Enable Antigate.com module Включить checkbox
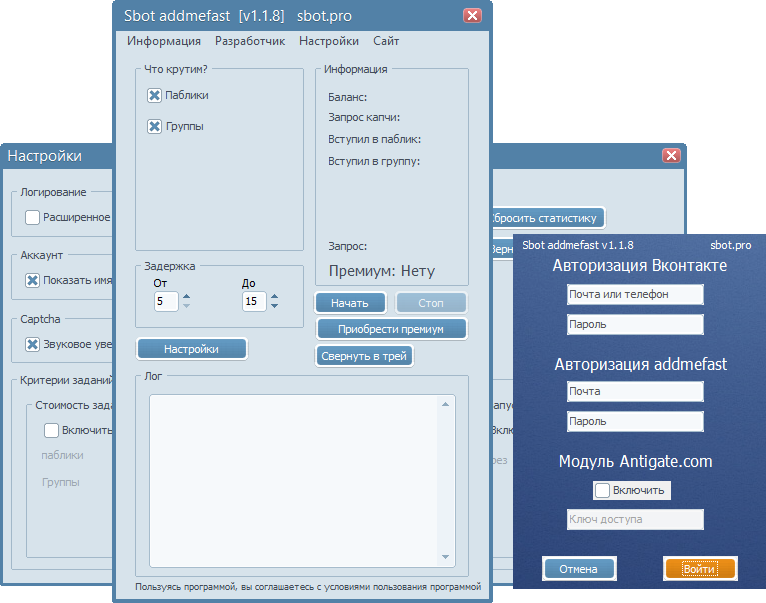The width and height of the screenshot is (766, 603). 602,490
